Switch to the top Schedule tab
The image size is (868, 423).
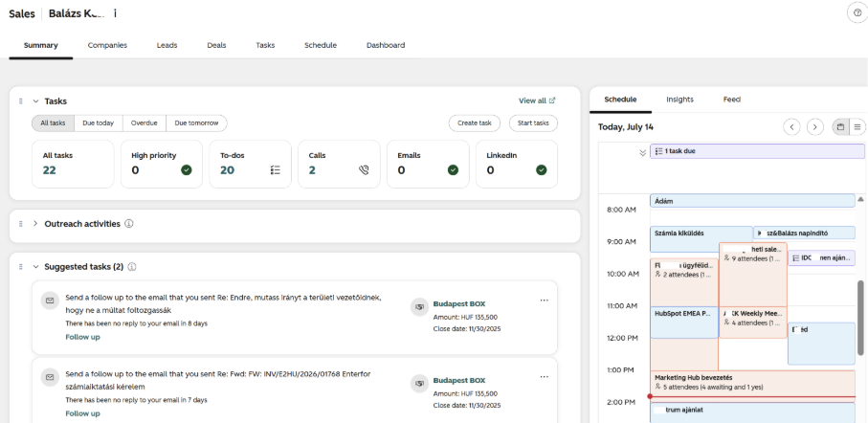pos(321,45)
